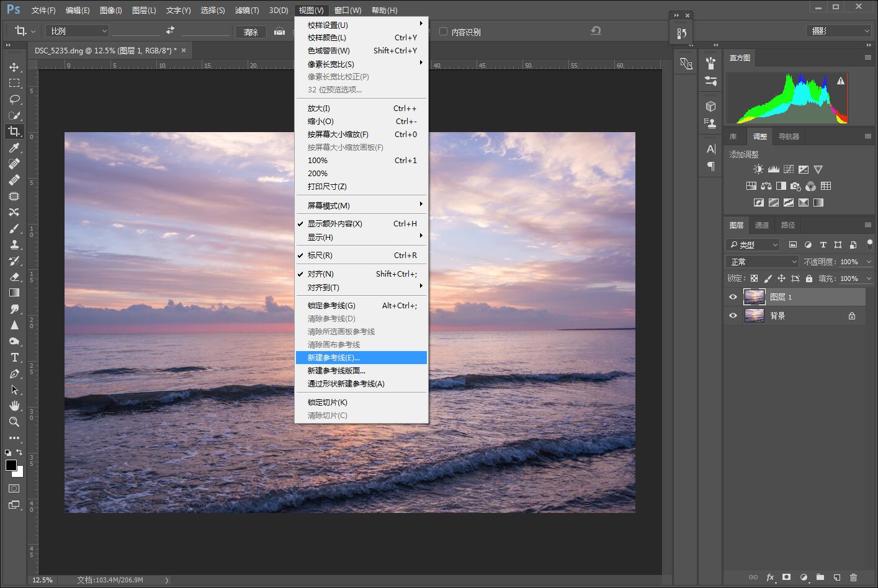Click the background color swatch
The image size is (878, 588).
[19, 473]
